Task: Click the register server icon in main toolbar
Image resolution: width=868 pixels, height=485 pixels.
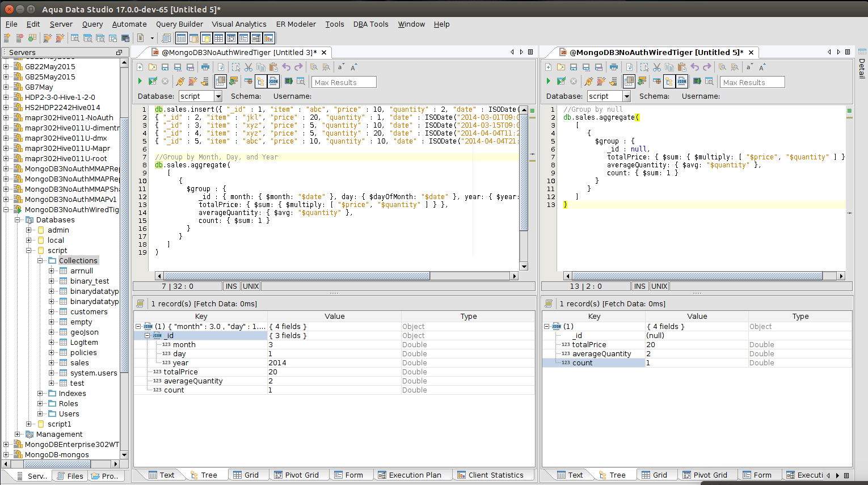Action: (7, 38)
